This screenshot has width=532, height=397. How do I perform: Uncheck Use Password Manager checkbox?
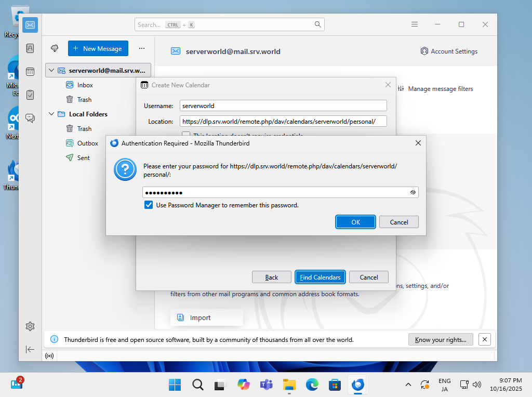149,205
